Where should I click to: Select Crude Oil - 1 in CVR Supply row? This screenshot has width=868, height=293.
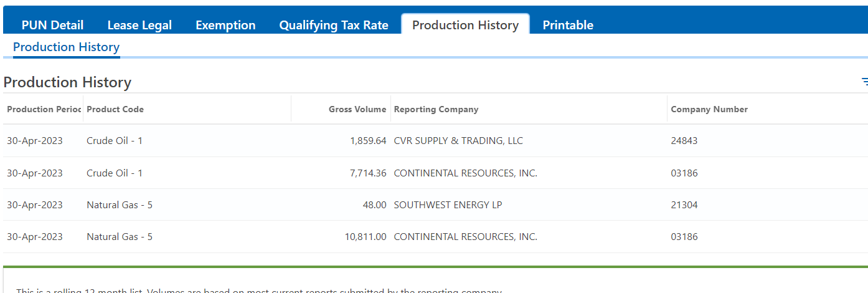point(115,141)
